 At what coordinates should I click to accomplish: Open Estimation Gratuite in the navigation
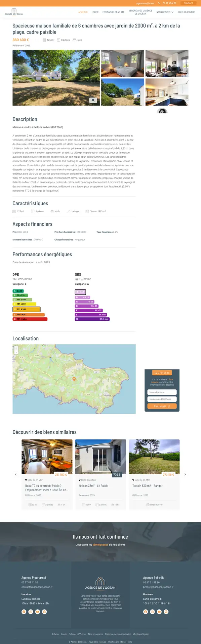click(x=113, y=12)
